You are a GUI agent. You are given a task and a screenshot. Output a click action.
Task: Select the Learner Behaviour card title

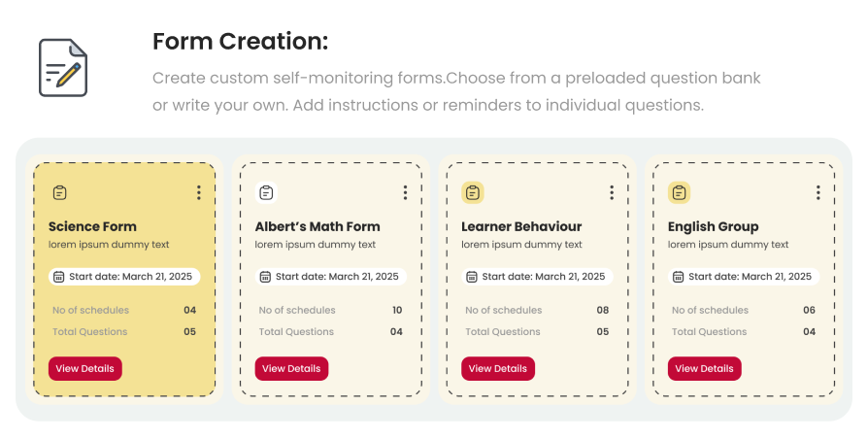click(521, 226)
